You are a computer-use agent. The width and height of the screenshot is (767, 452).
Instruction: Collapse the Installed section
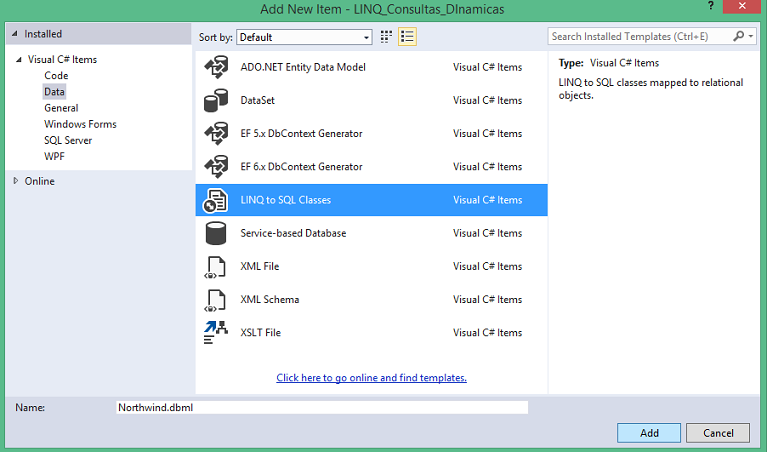click(x=15, y=34)
